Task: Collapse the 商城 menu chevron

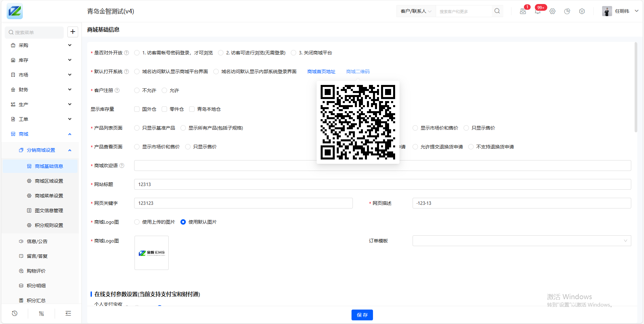Action: pos(70,134)
